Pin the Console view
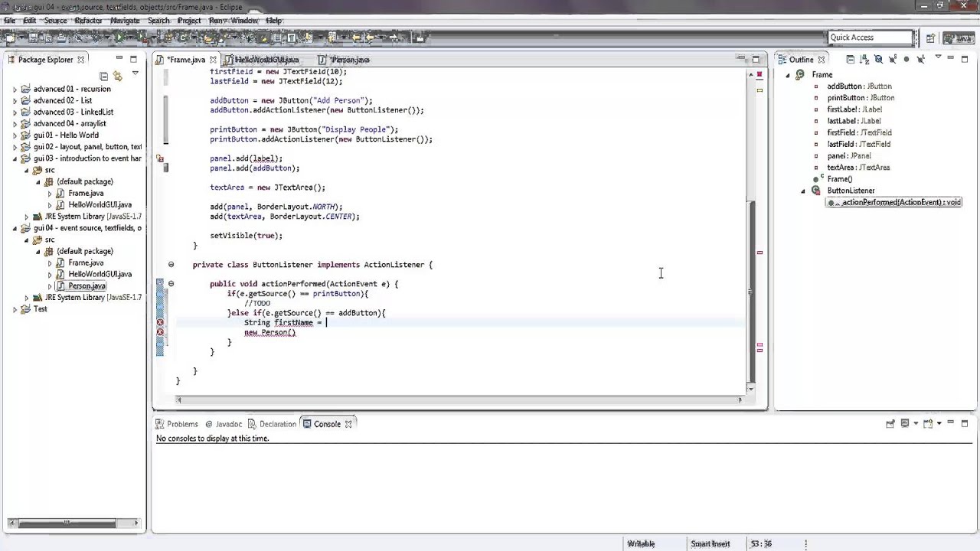 click(890, 423)
